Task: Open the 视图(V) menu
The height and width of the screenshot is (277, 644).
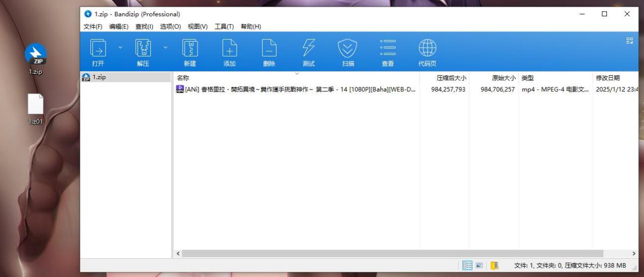Action: tap(198, 26)
